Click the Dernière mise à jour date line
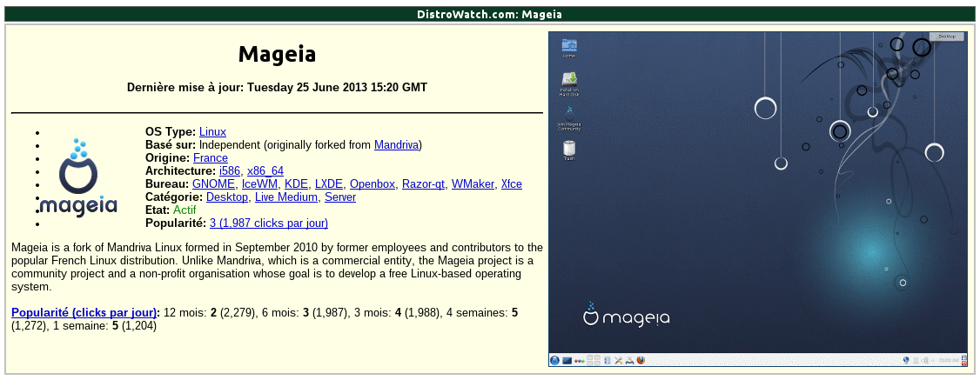Image resolution: width=980 pixels, height=380 pixels. pyautogui.click(x=277, y=87)
